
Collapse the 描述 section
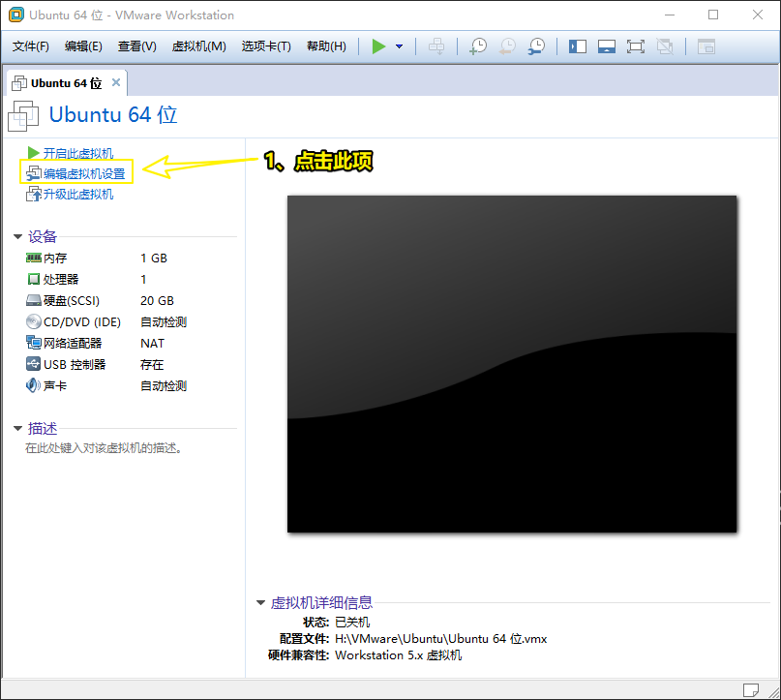pyautogui.click(x=17, y=428)
